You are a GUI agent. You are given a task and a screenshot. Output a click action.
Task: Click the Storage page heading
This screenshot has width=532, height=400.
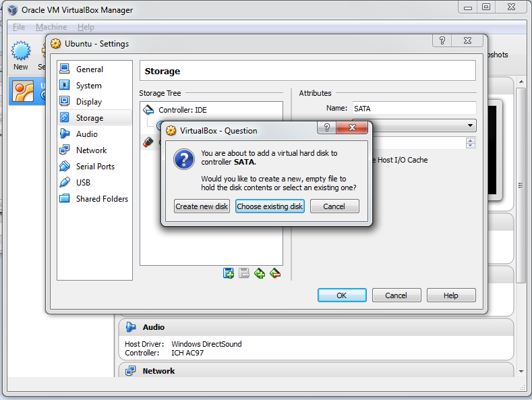162,72
